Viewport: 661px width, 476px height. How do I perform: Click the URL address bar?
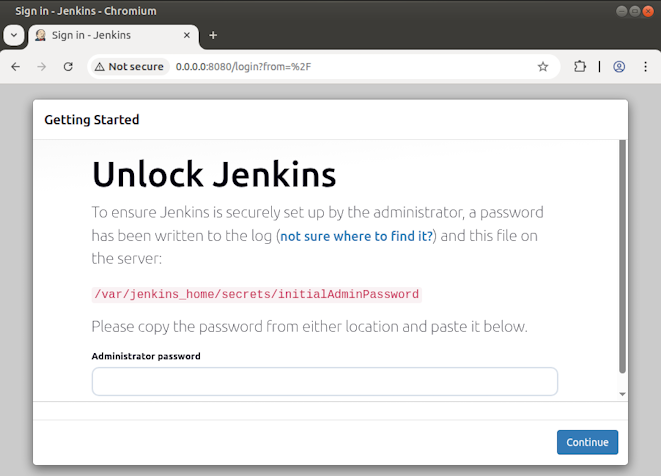coord(350,67)
